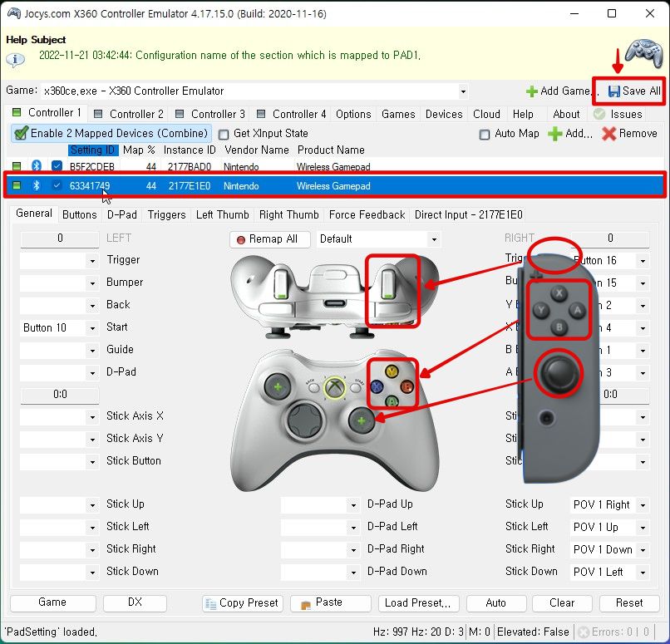Viewport: 670px width, 644px height.
Task: Open the D-Pad Down mapping dropdown
Action: [353, 573]
